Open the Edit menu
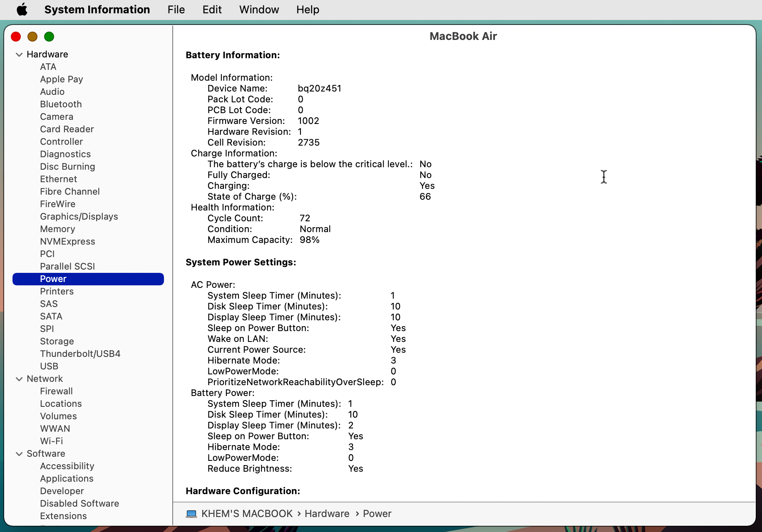762x532 pixels. (212, 10)
